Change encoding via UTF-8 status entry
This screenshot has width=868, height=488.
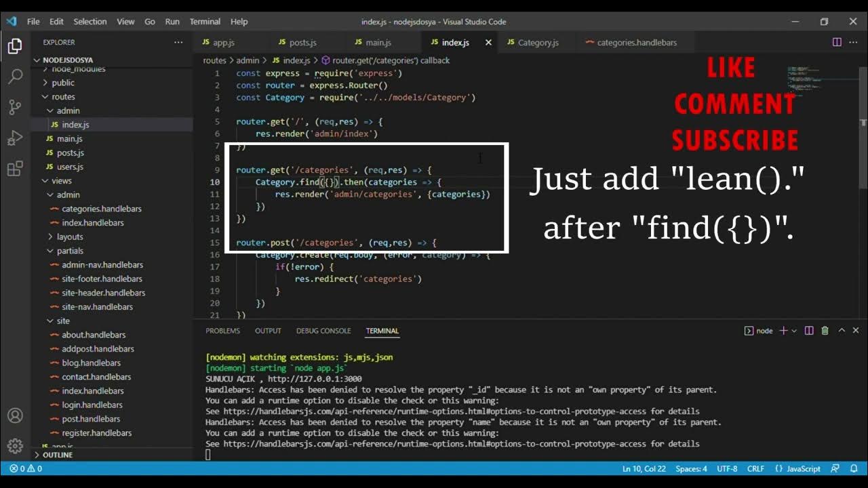coord(727,468)
